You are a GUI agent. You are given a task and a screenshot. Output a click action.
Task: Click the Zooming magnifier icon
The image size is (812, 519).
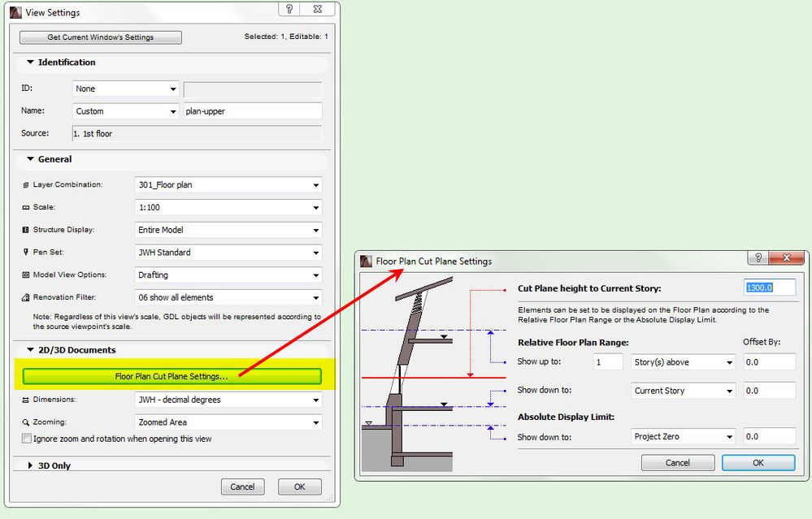click(x=25, y=422)
